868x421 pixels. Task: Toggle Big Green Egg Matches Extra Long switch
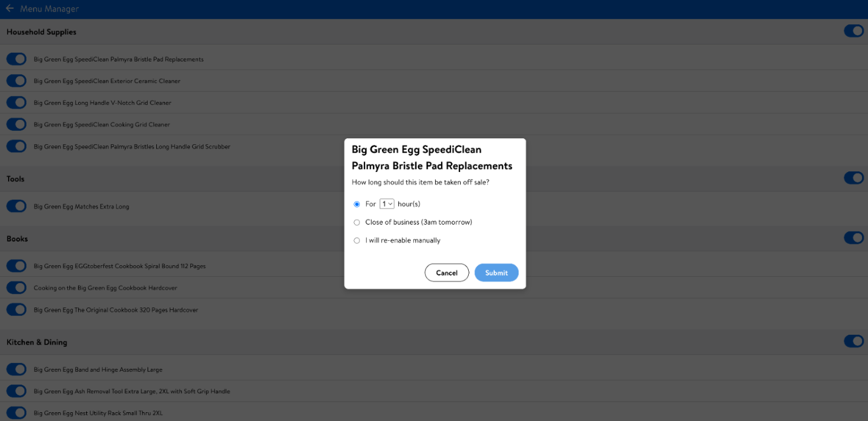[17, 206]
